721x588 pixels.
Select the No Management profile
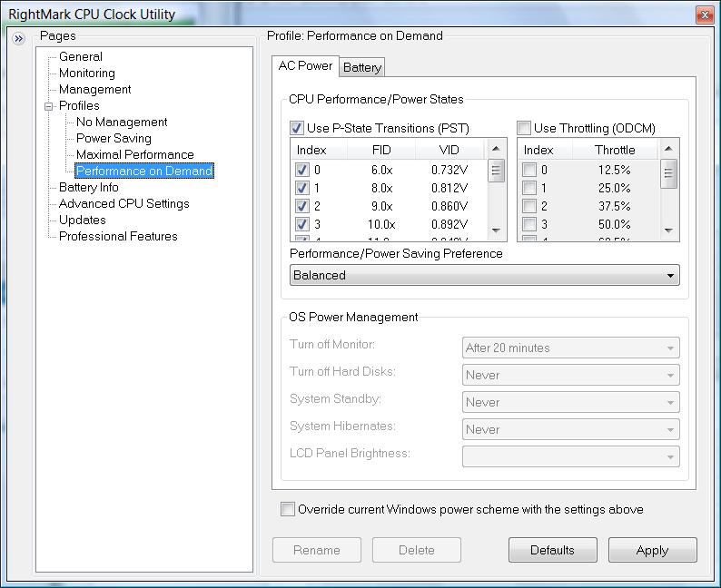coord(122,122)
